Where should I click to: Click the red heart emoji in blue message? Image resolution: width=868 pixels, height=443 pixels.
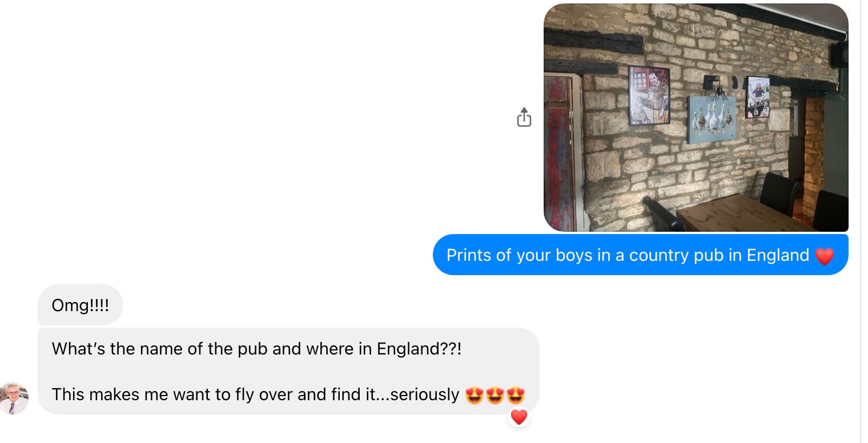click(825, 256)
